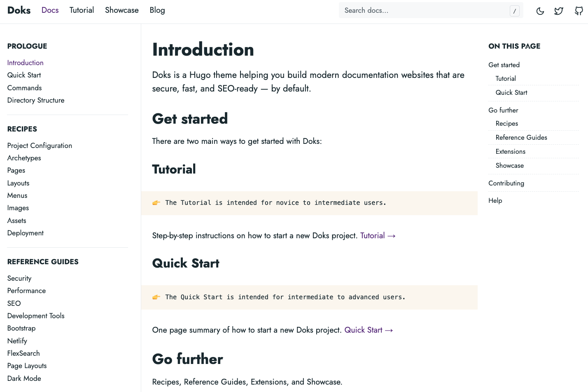Toggle dark mode with the moon icon

click(540, 11)
